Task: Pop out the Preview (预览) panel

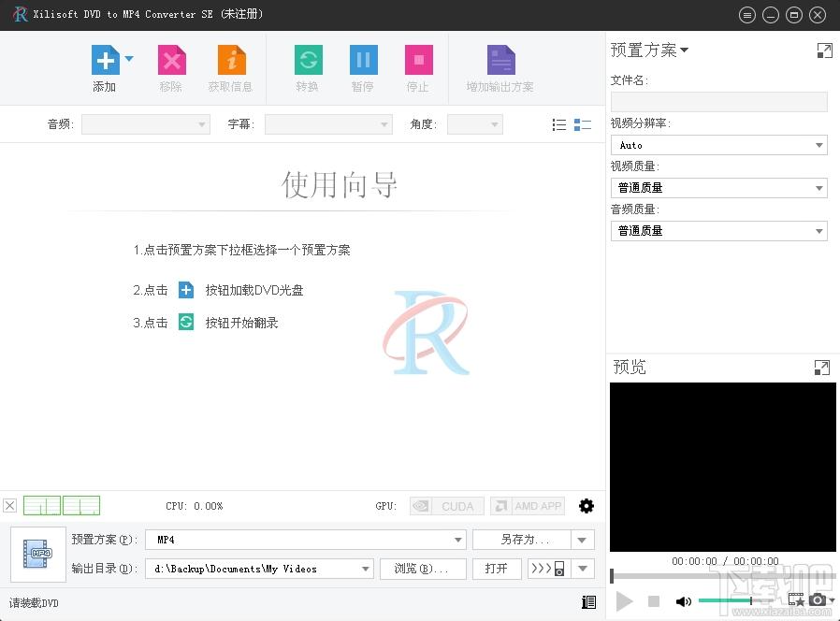Action: click(822, 368)
